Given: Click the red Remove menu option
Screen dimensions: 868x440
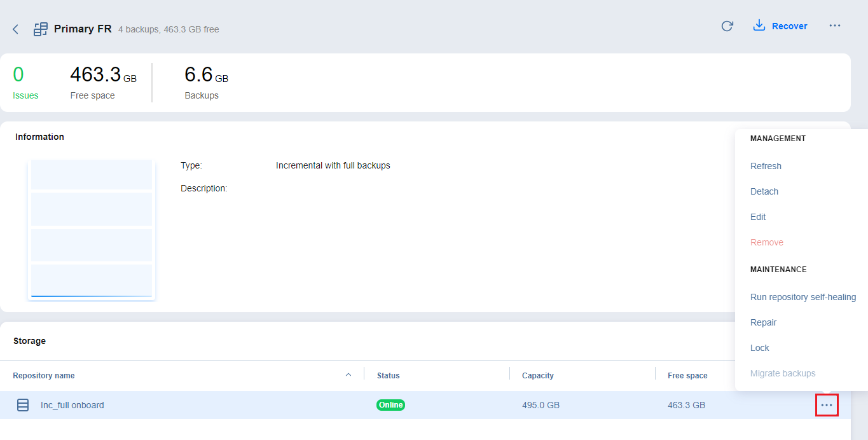Looking at the screenshot, I should [766, 242].
